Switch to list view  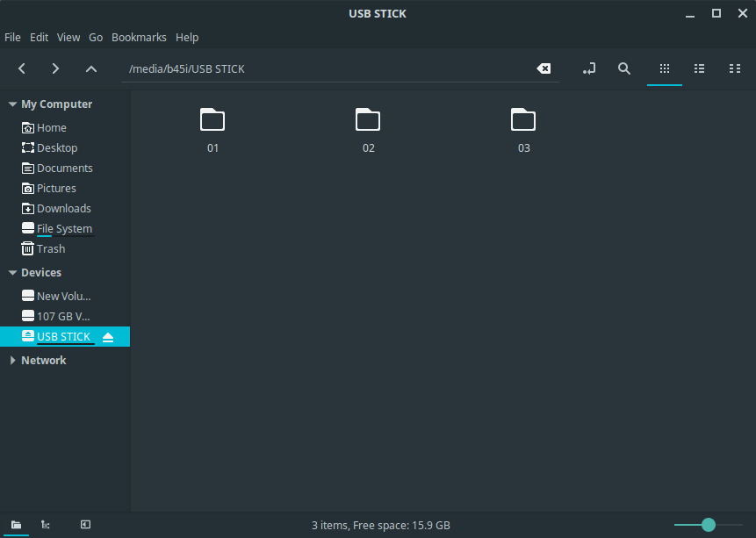point(700,68)
